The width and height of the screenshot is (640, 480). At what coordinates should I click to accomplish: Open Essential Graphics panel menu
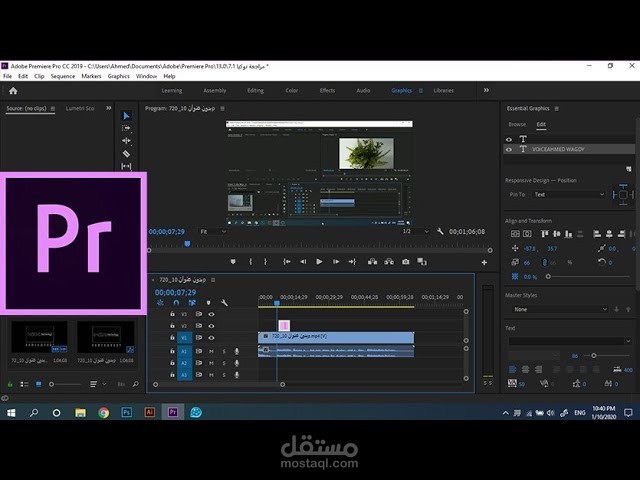tap(557, 109)
